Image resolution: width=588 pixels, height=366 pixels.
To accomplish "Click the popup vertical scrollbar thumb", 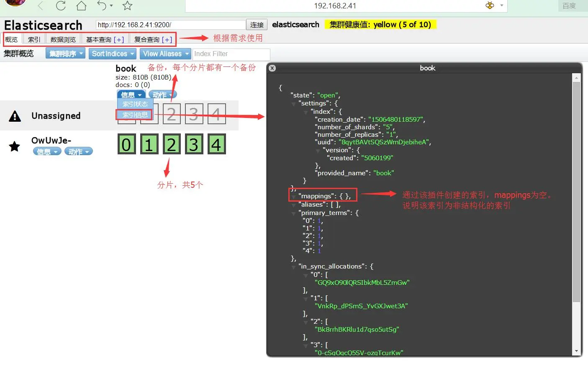I will (576, 192).
